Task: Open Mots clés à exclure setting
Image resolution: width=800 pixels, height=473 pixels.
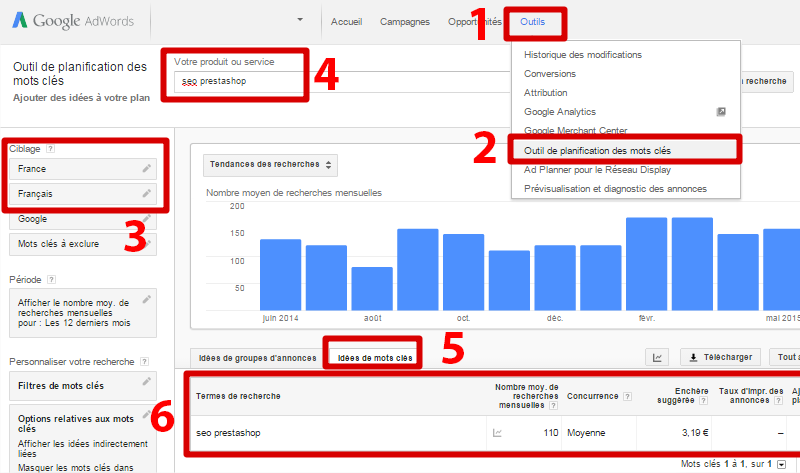Action: tap(83, 244)
